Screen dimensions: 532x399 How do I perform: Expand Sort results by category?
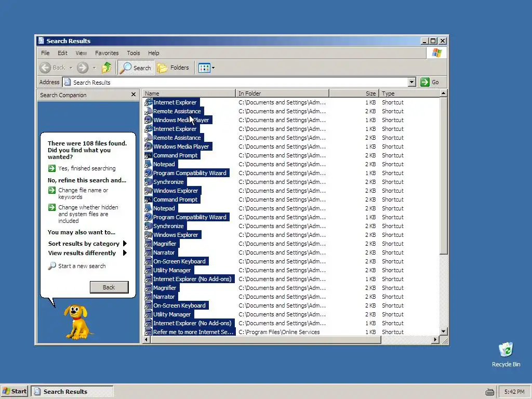87,244
